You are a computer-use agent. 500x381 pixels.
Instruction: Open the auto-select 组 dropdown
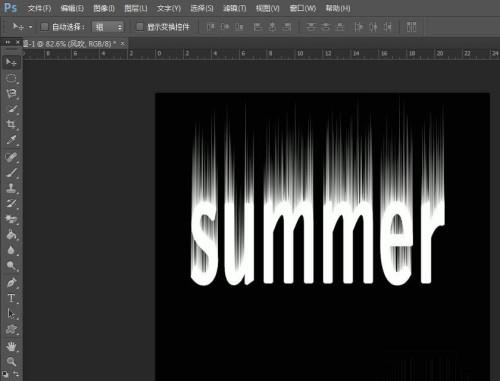point(108,27)
